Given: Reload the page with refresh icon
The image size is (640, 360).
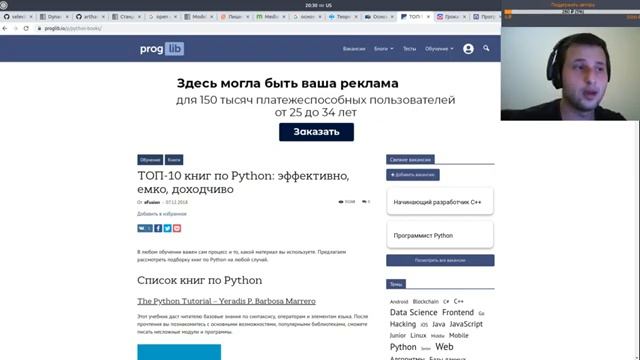Looking at the screenshot, I should 26,29.
